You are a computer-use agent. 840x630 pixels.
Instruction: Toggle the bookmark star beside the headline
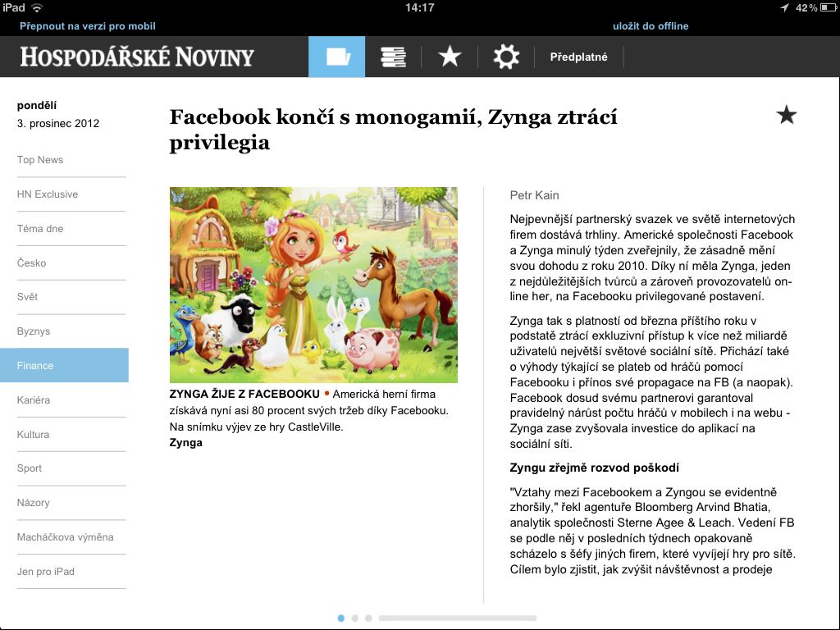(x=785, y=115)
